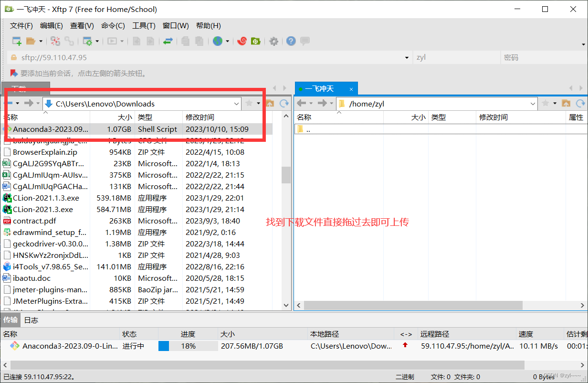
Task: Switch to the 传输 tab
Action: point(10,320)
